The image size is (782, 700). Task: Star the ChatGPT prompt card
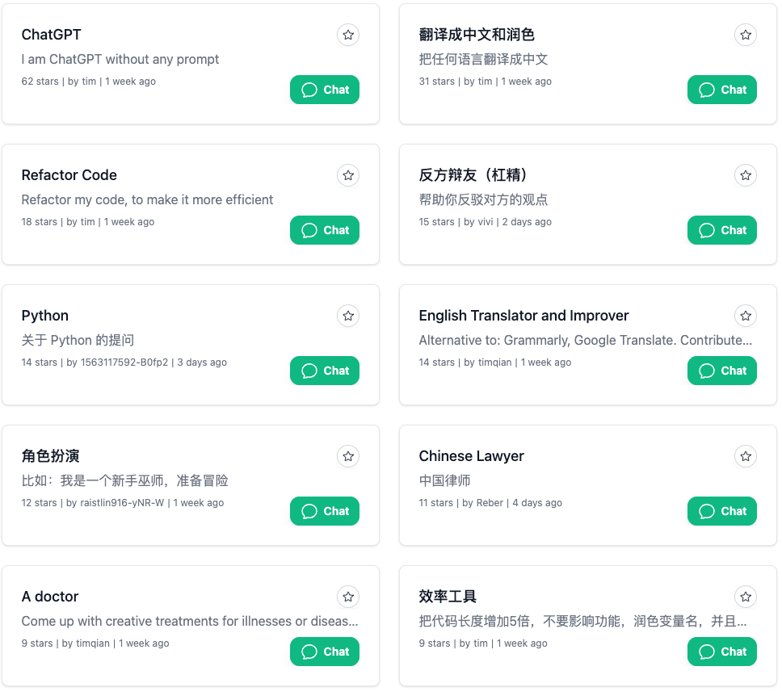click(348, 35)
